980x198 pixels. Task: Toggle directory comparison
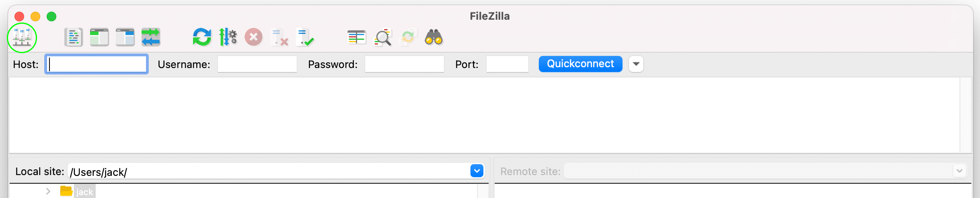(383, 38)
